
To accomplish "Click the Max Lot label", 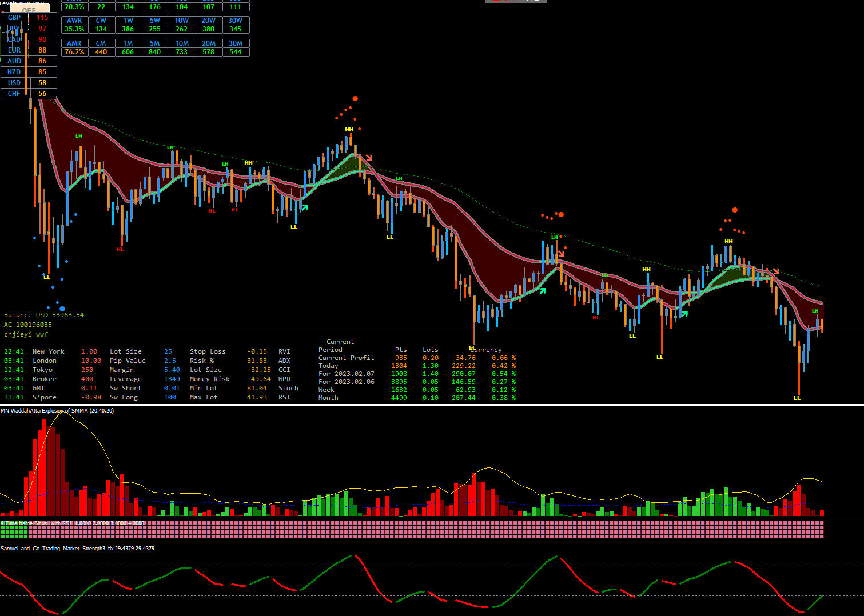I will point(204,397).
